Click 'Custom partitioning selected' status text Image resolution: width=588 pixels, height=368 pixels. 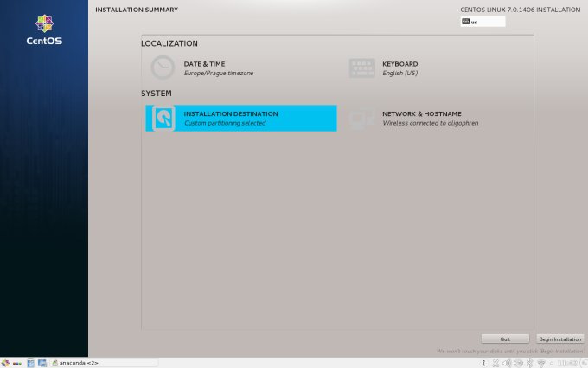click(225, 123)
